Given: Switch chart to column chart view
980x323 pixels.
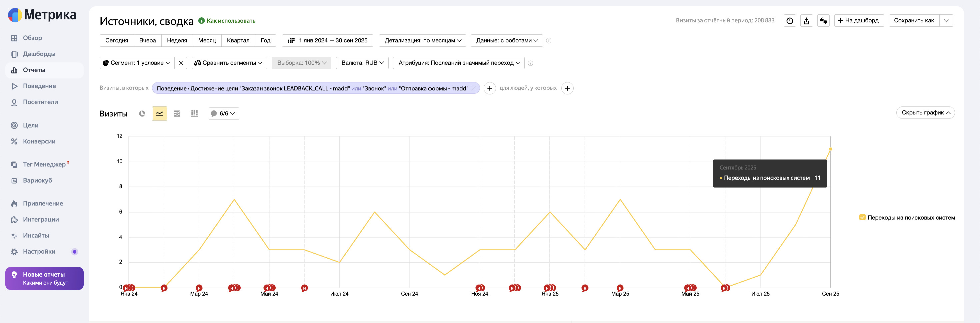Looking at the screenshot, I should coord(194,113).
